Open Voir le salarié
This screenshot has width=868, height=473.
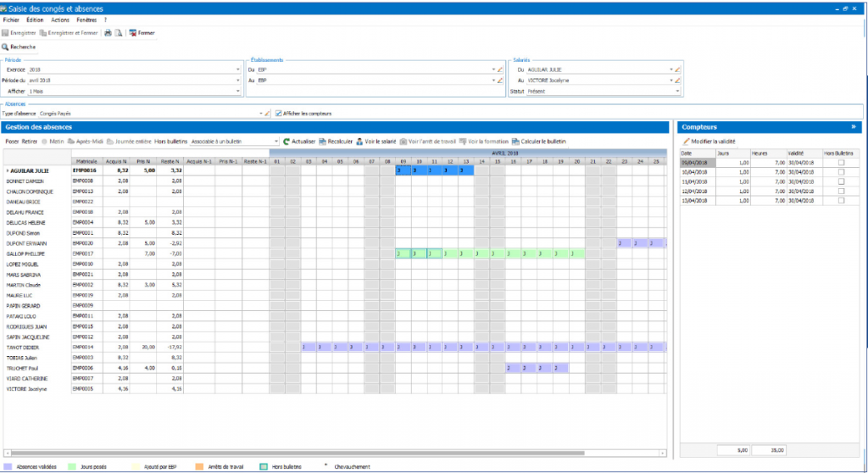coord(376,142)
